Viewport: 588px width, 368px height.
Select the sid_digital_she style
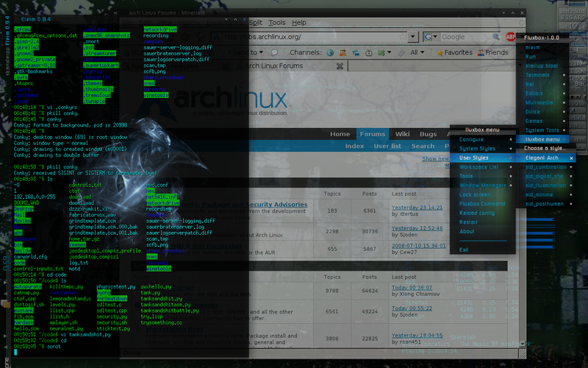[546, 176]
